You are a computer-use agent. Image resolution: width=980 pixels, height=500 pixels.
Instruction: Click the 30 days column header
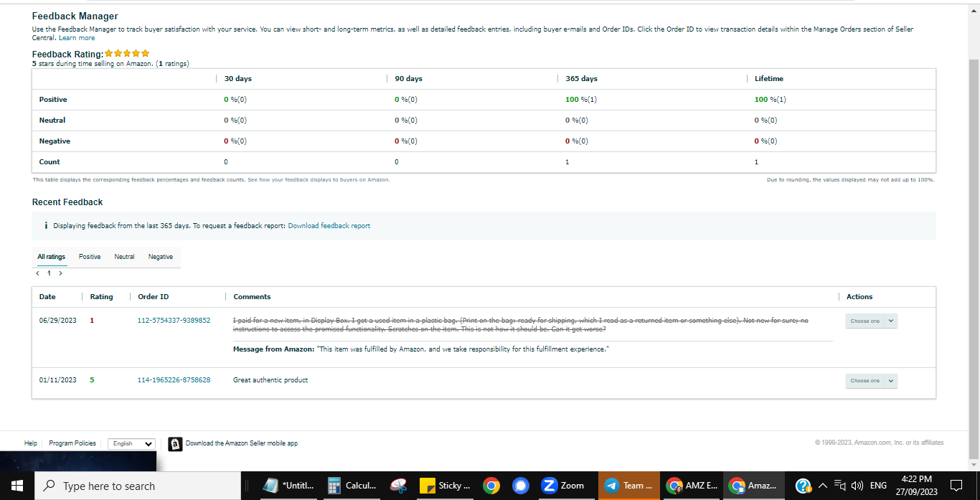[238, 78]
